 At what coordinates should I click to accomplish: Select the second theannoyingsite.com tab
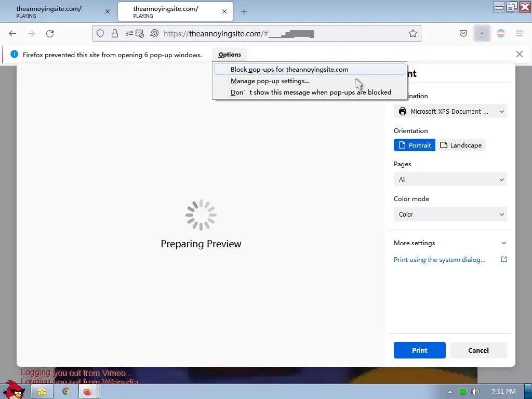175,11
